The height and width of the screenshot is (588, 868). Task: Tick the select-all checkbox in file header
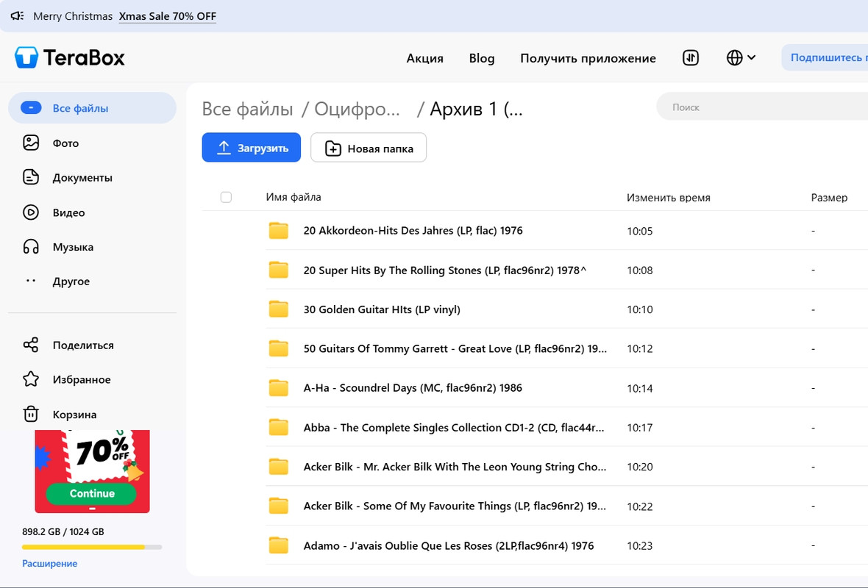coord(226,198)
